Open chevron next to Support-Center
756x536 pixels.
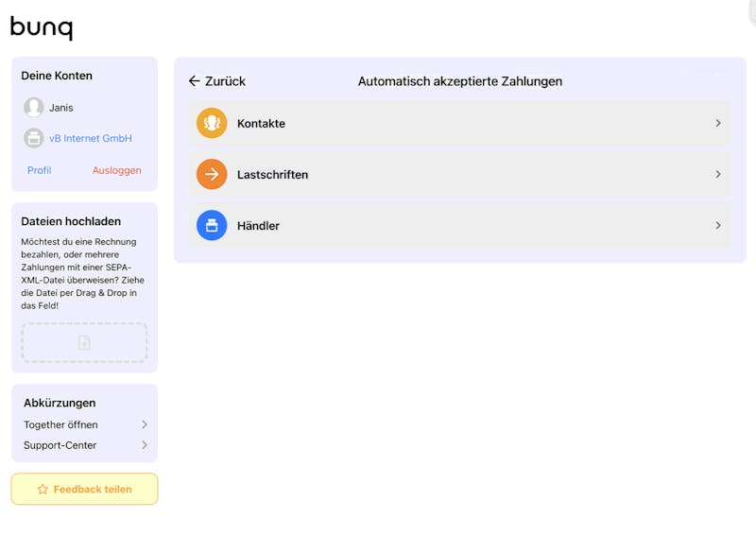[x=145, y=445]
